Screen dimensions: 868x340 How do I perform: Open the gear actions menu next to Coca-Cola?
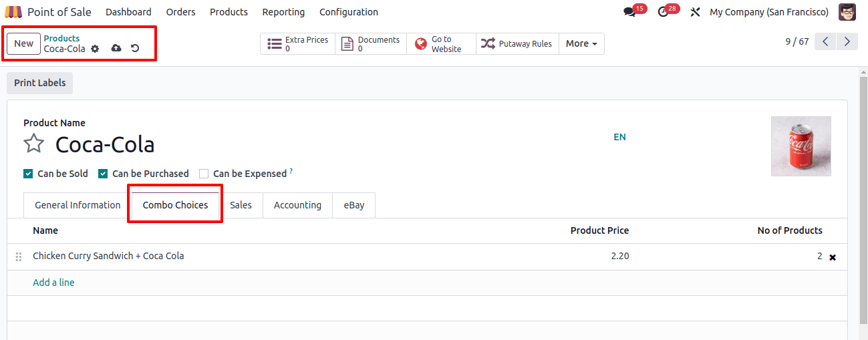click(x=95, y=49)
